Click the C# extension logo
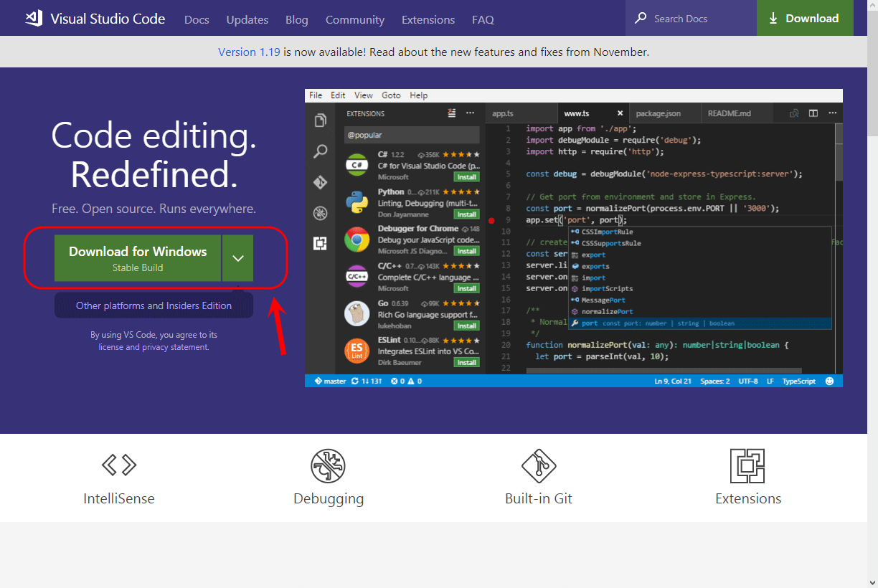This screenshot has width=878, height=588. click(357, 166)
